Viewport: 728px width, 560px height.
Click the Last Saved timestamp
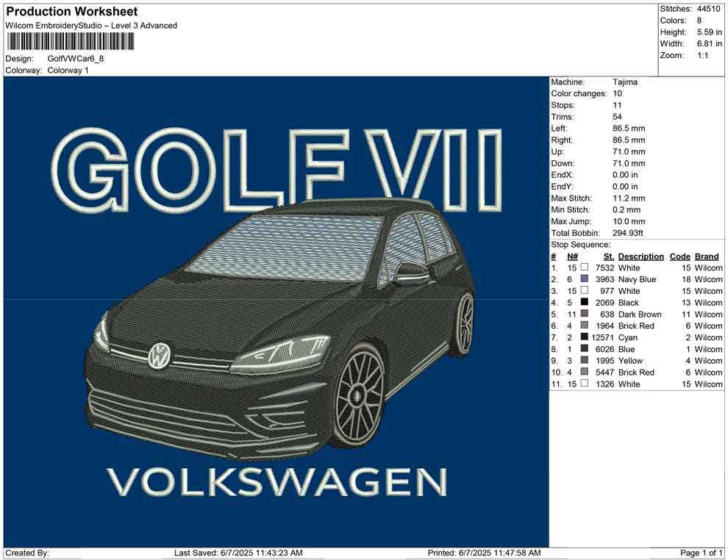click(x=238, y=553)
